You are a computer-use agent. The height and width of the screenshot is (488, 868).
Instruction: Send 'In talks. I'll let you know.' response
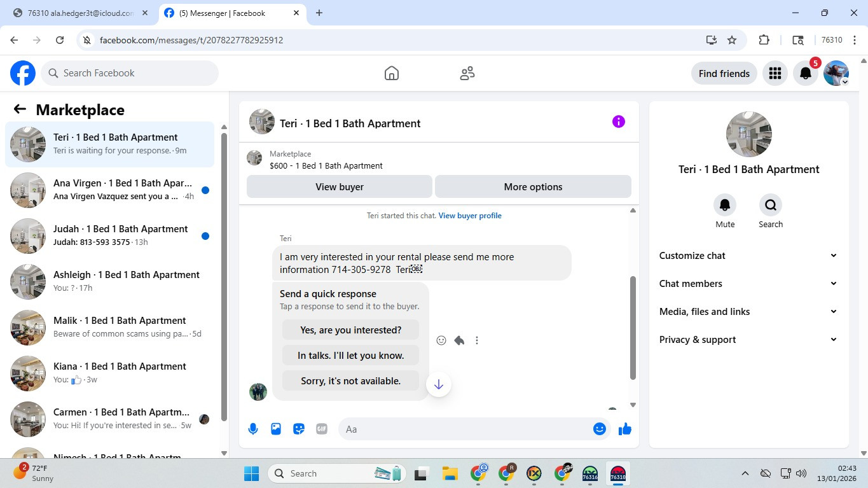pyautogui.click(x=351, y=356)
